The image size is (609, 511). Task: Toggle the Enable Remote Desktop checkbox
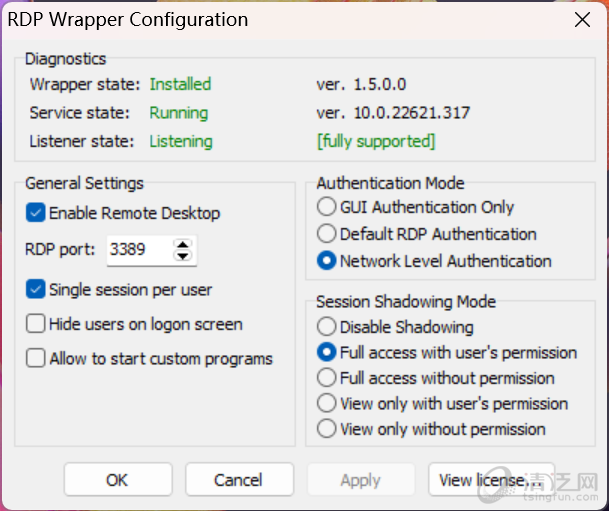(36, 213)
